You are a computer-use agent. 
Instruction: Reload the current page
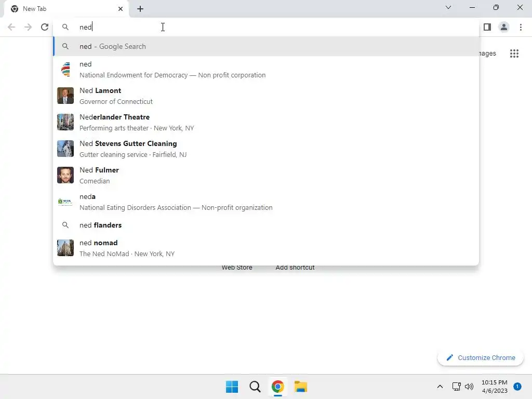(45, 27)
